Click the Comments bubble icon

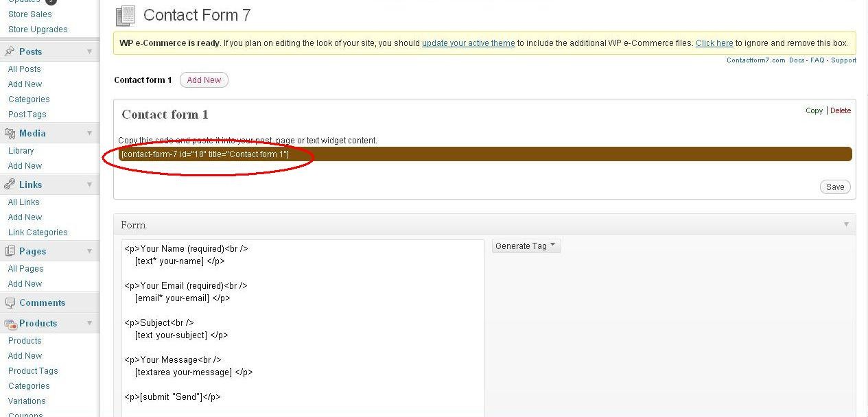pos(10,302)
